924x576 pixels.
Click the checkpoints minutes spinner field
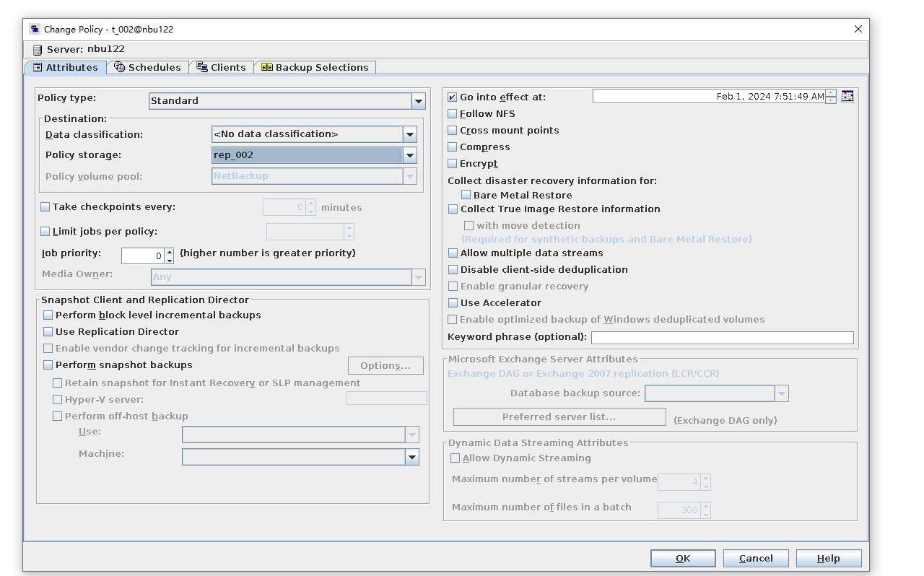(x=284, y=207)
